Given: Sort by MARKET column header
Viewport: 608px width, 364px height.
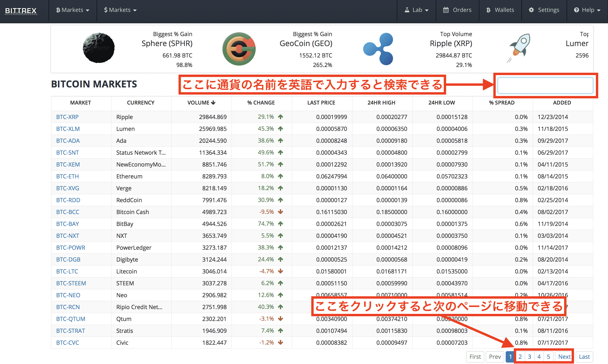Looking at the screenshot, I should coord(81,103).
